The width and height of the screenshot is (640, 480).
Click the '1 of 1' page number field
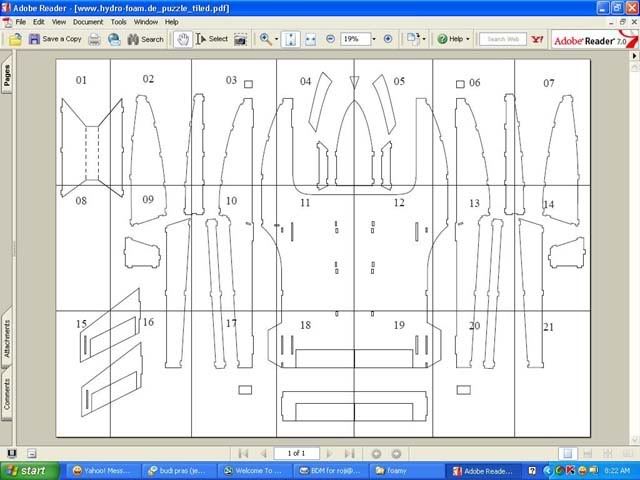pyautogui.click(x=296, y=453)
